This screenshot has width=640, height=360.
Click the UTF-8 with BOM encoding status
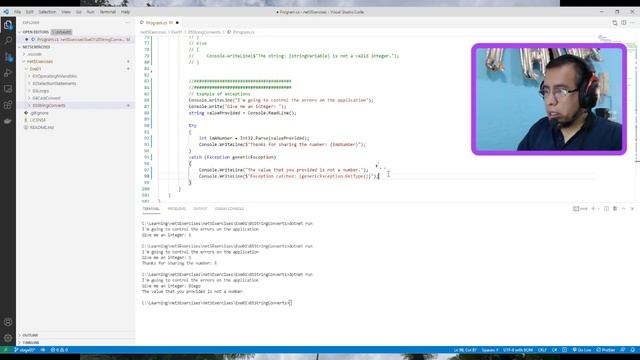[518, 350]
